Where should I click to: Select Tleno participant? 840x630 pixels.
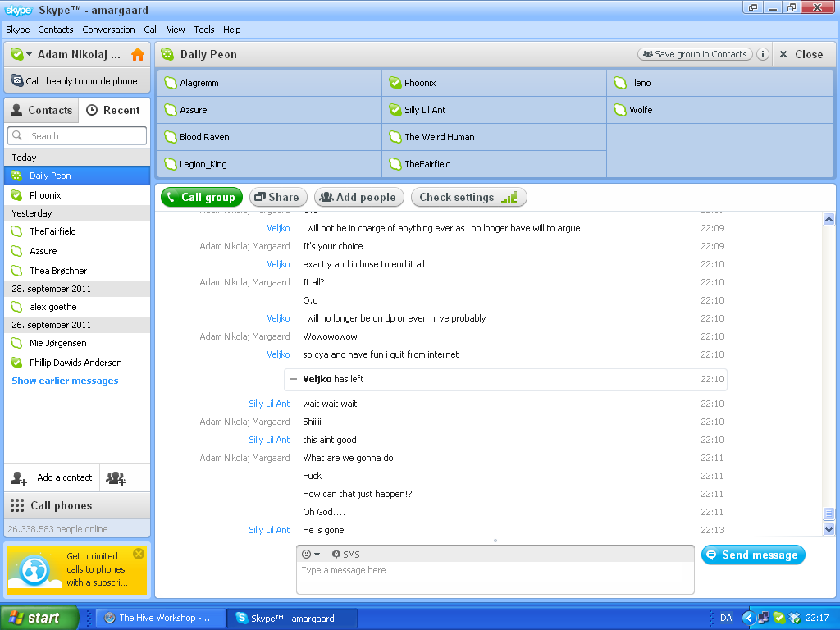[x=720, y=83]
